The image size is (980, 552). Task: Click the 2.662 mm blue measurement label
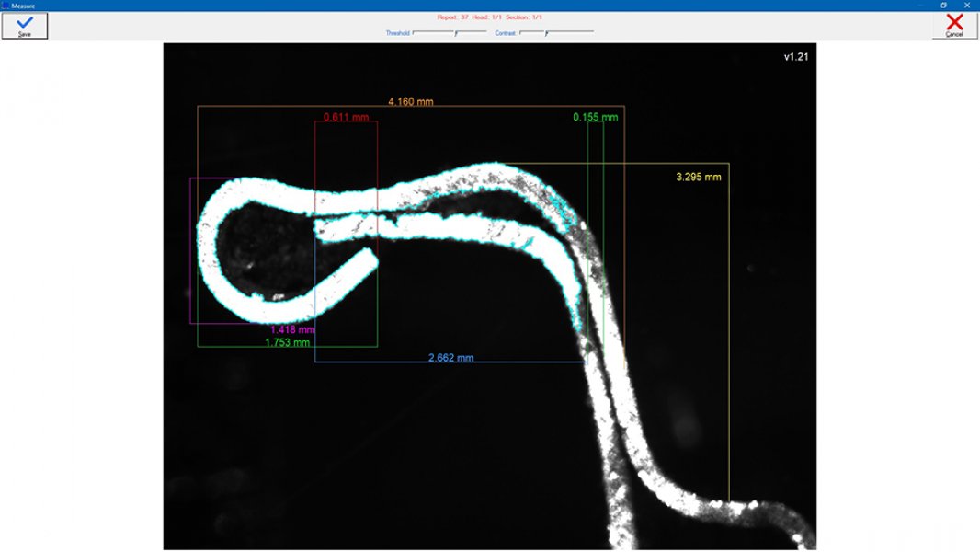450,358
